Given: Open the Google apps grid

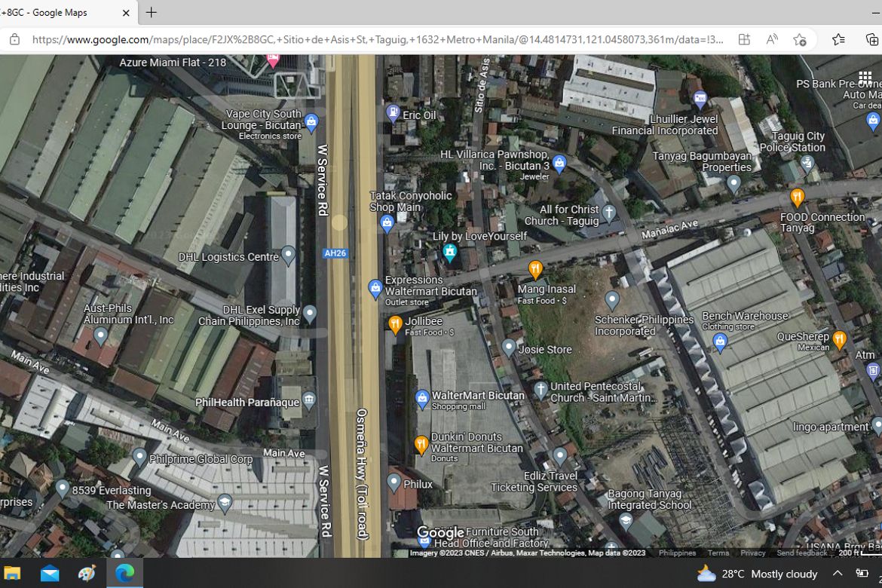Looking at the screenshot, I should coord(865,76).
